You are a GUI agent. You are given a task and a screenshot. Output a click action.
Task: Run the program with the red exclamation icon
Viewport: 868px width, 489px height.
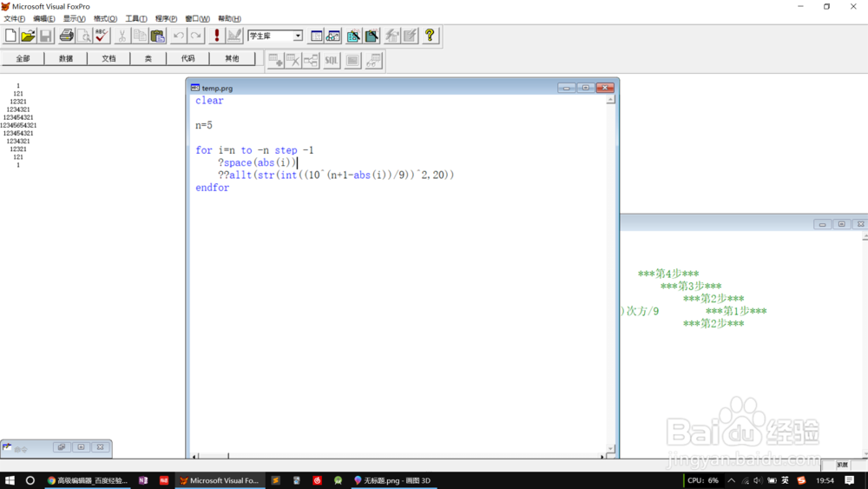coord(216,36)
